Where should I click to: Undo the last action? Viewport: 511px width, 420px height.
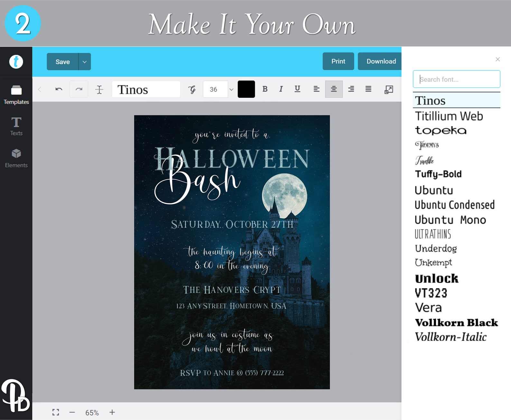(59, 89)
